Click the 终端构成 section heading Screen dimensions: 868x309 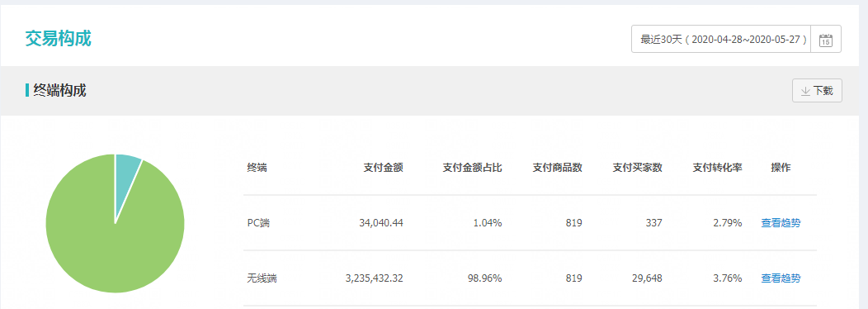59,90
